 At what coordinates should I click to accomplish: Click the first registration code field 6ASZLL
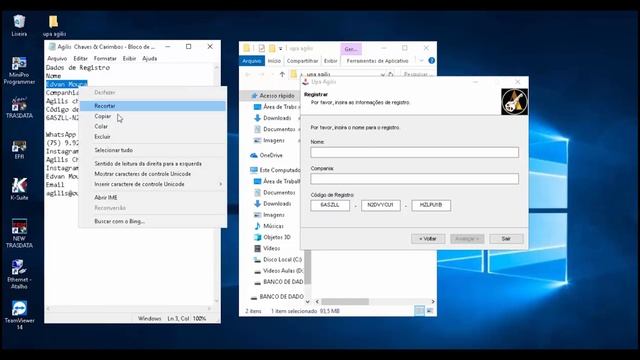(330, 205)
